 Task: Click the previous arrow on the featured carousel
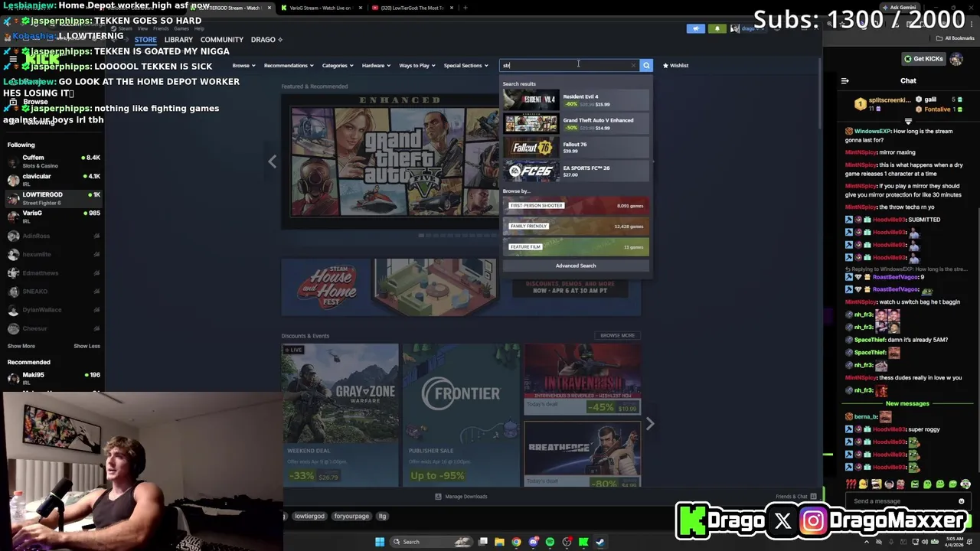click(x=272, y=161)
